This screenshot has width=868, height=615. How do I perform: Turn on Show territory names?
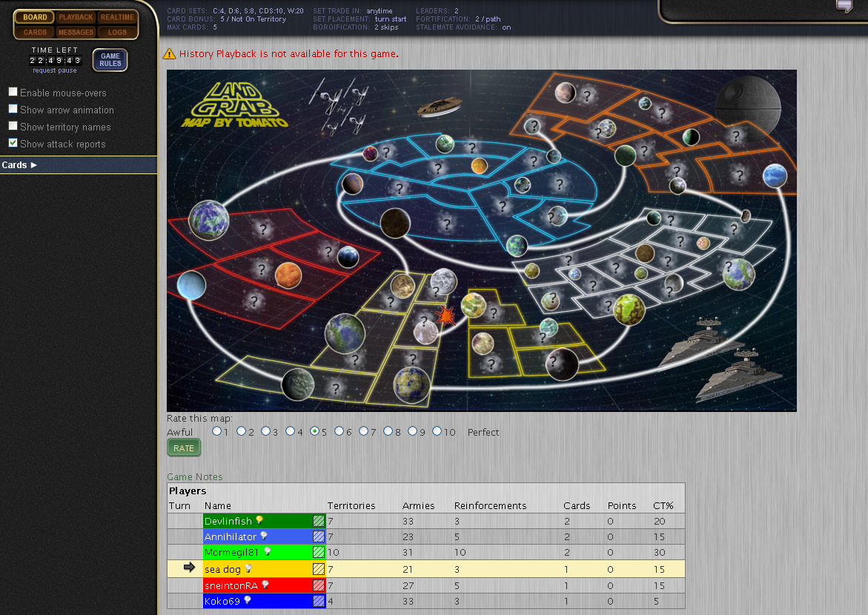click(13, 126)
